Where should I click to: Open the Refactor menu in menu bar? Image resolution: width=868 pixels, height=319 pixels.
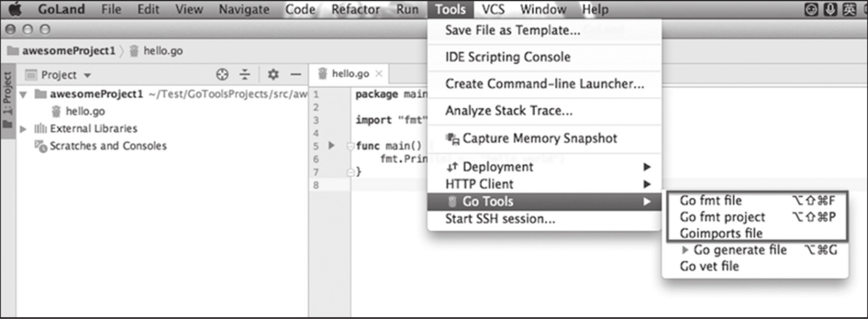(x=356, y=10)
